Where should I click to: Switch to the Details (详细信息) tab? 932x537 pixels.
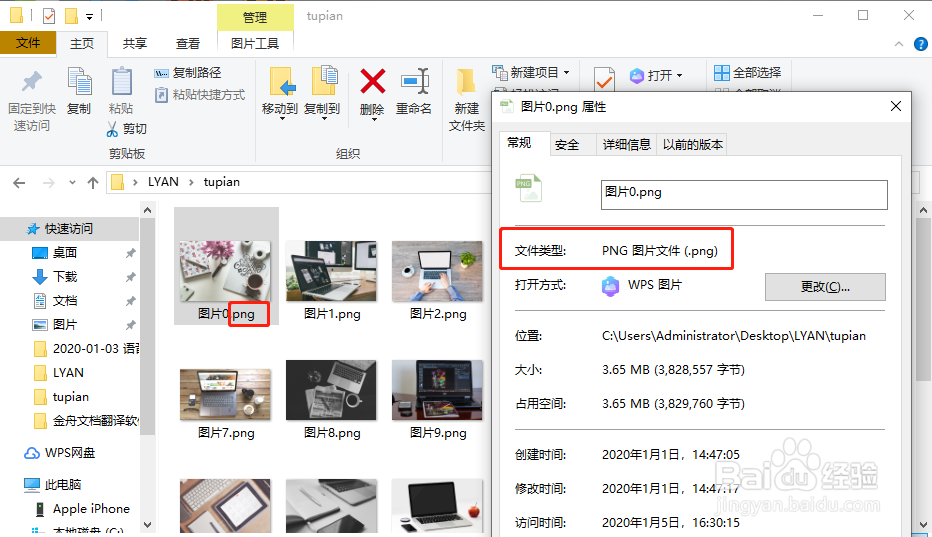[626, 145]
